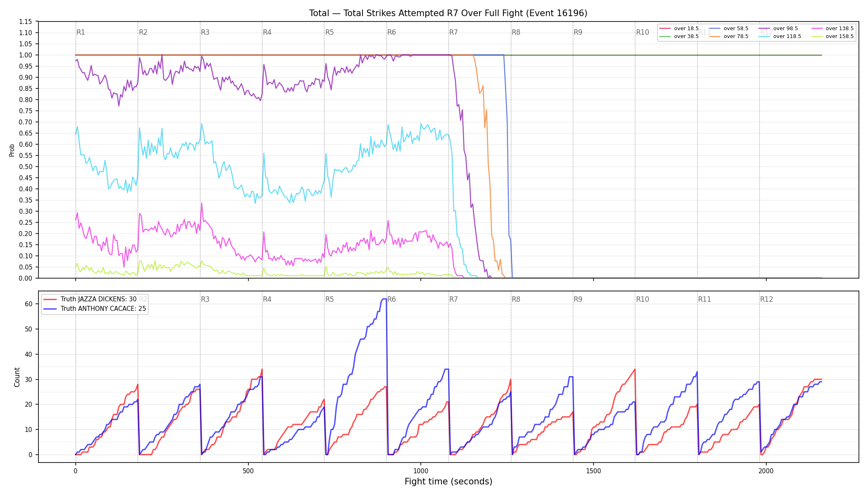868x496 pixels.
Task: Click the 'Prob' y-axis label
Action: coord(12,150)
